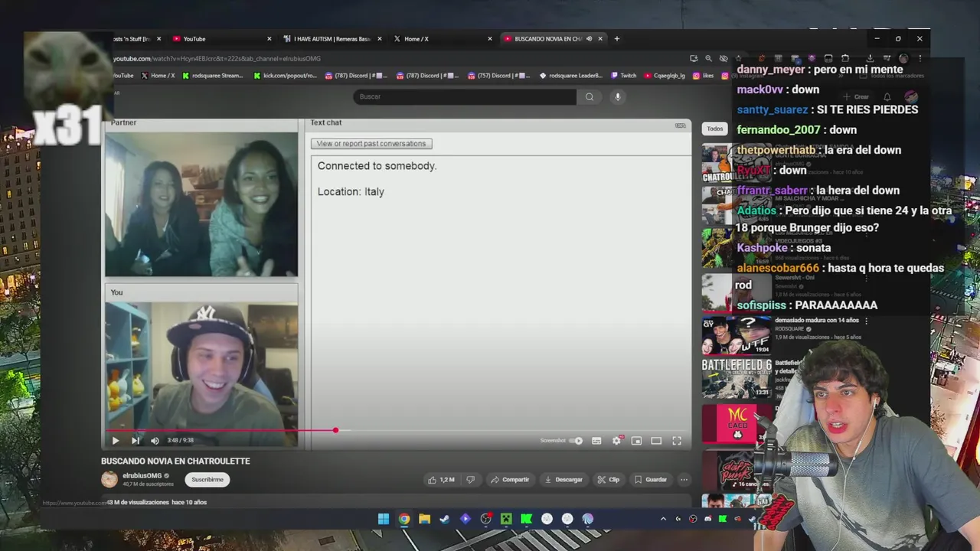Open Discord from the system tray

pyautogui.click(x=708, y=519)
